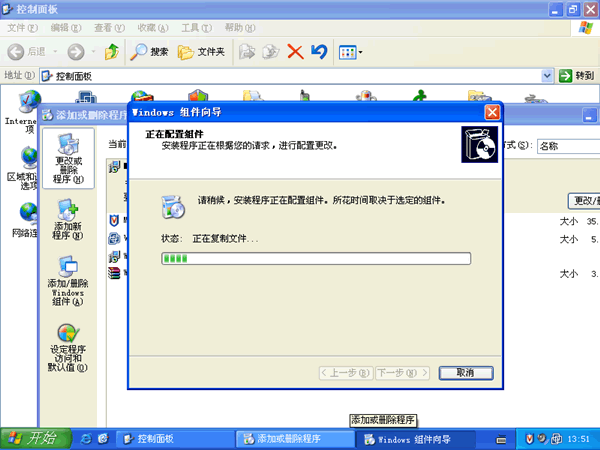Click the red Delete X toolbar icon
Image resolution: width=600 pixels, height=450 pixels.
click(295, 52)
